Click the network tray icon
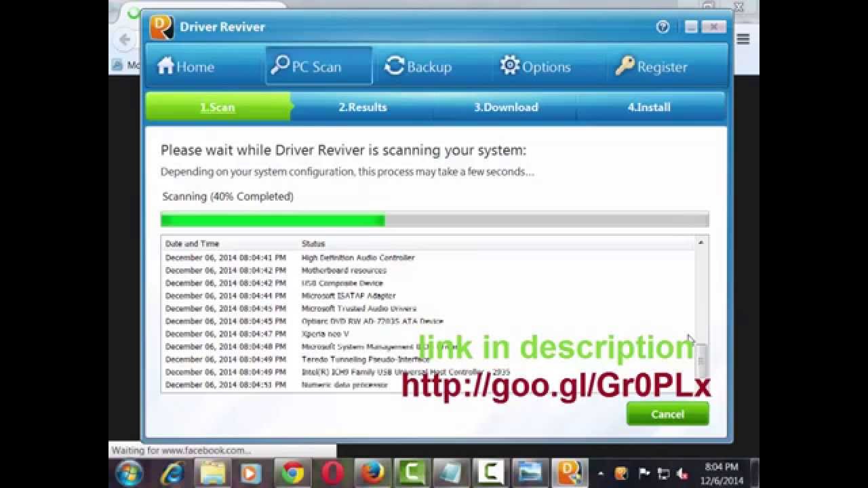868x488 pixels. tap(664, 474)
